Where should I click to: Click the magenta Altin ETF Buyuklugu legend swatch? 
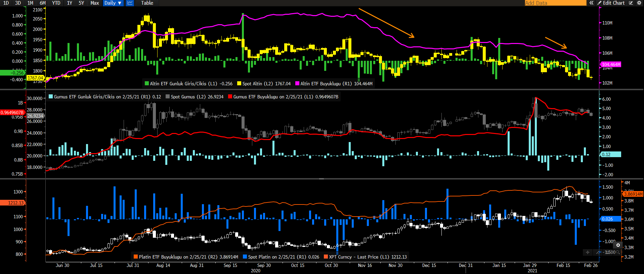[297, 84]
